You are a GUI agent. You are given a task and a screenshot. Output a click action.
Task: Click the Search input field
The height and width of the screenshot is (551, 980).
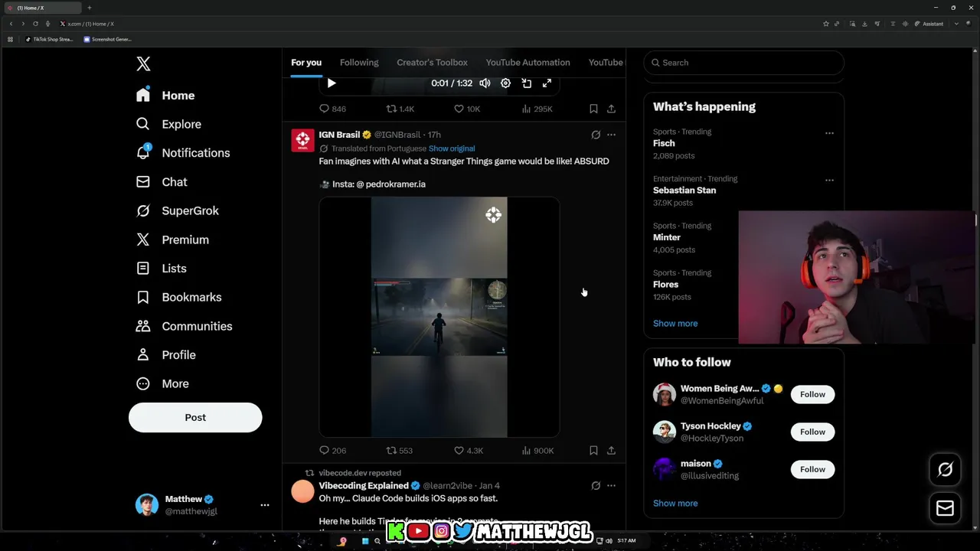743,63
